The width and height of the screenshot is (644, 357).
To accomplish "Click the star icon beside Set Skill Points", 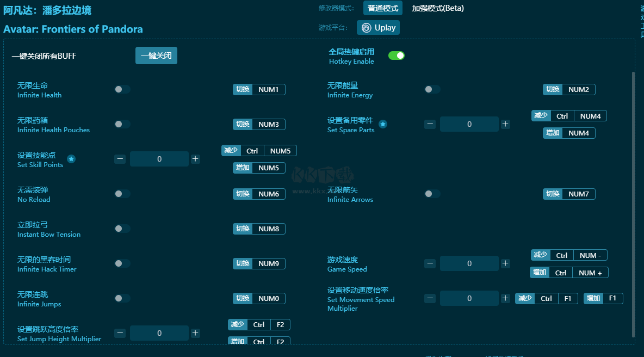I will click(x=71, y=159).
